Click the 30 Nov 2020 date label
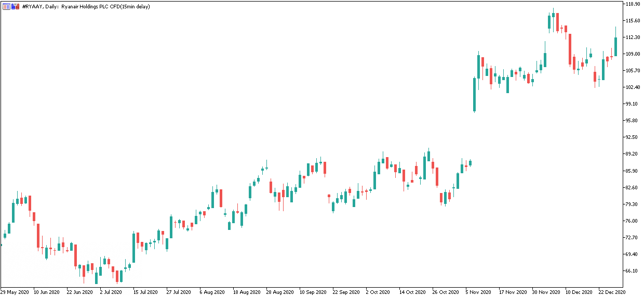Viewport: 644px width, 296px height. 546,292
